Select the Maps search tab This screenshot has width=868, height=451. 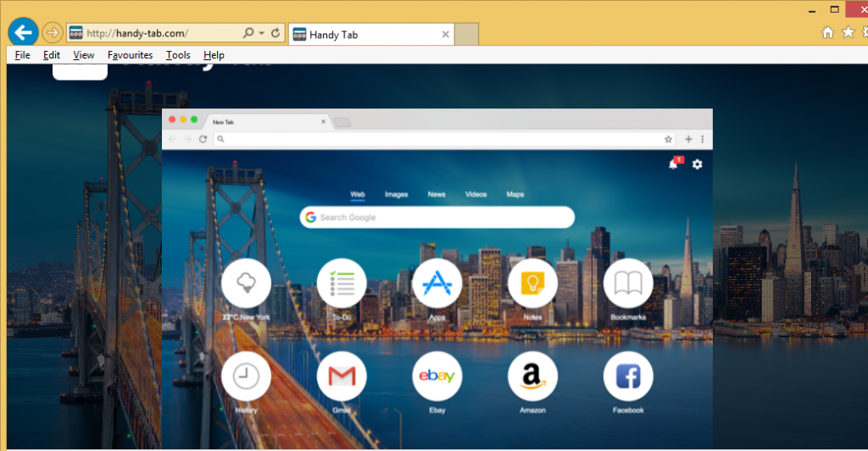click(x=515, y=194)
